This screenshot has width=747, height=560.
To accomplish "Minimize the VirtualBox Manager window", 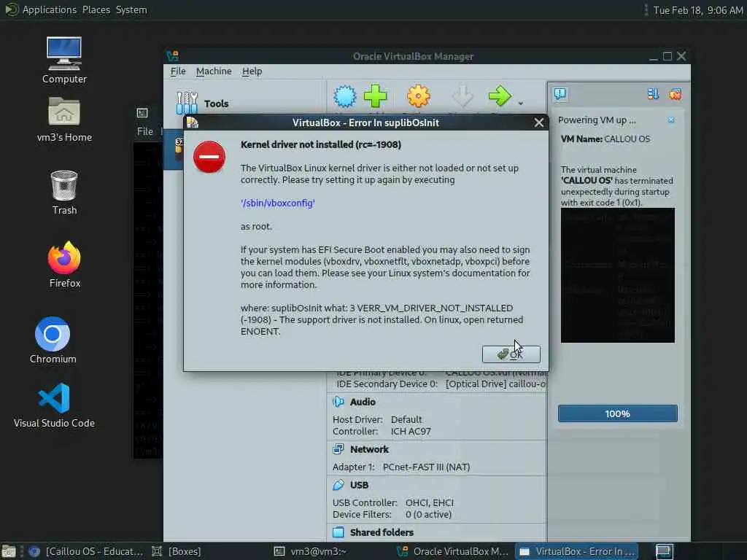I will coord(654,57).
